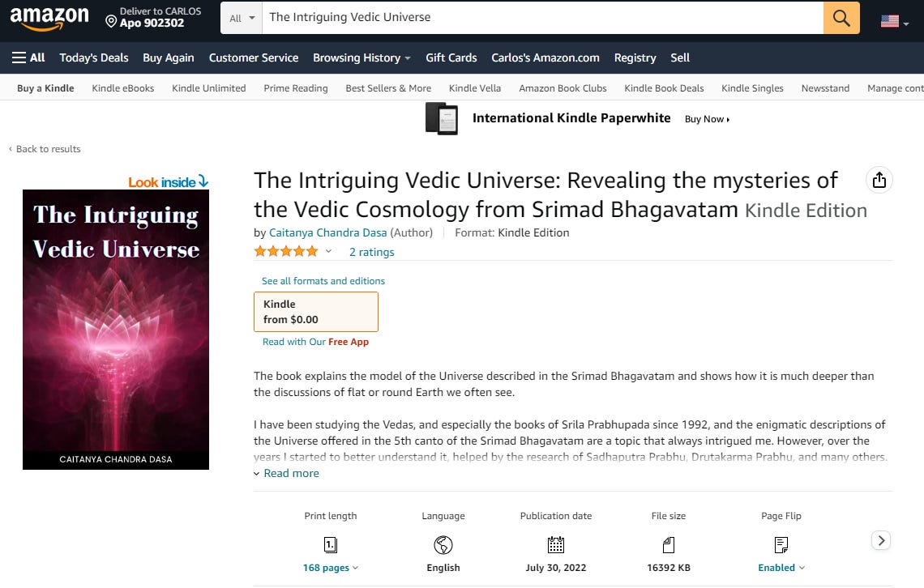This screenshot has height=588, width=924.
Task: Click See all formats and editions
Action: point(323,281)
